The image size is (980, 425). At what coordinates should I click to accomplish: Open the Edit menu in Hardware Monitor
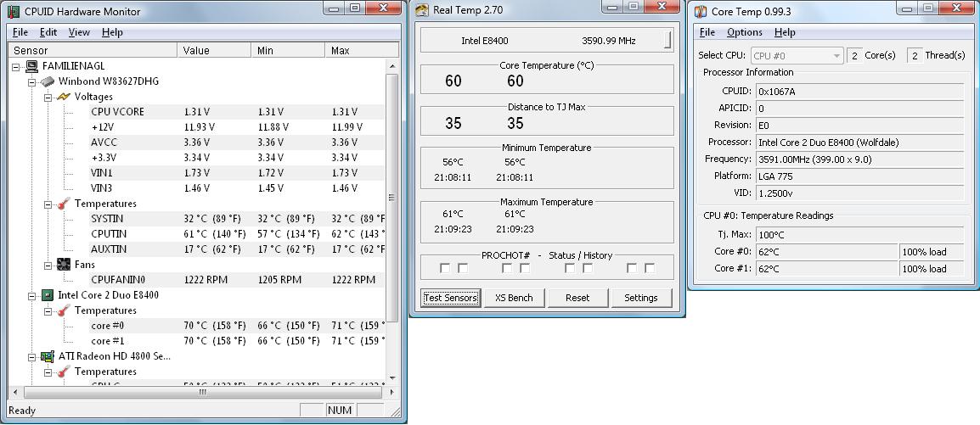click(48, 32)
